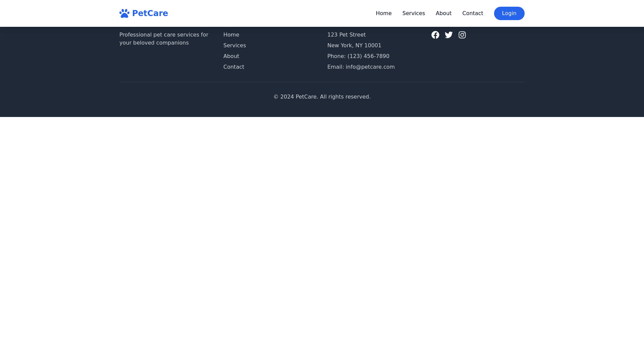Click the professional pet care tagline

164,39
